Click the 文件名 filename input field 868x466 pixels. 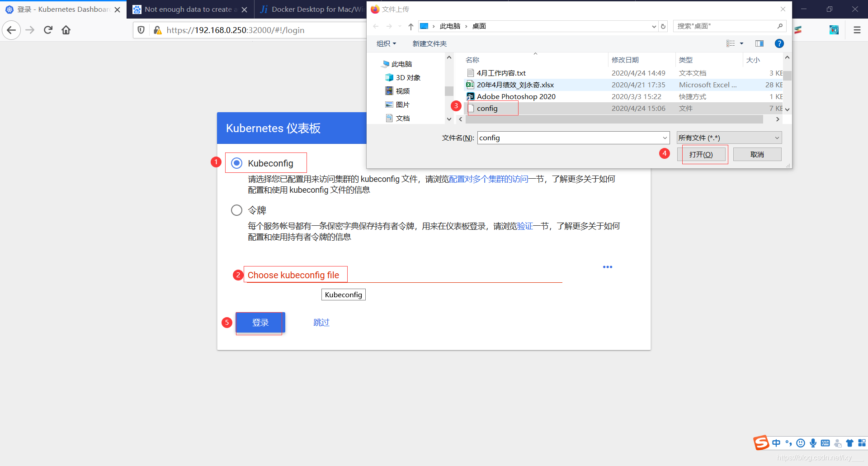570,138
